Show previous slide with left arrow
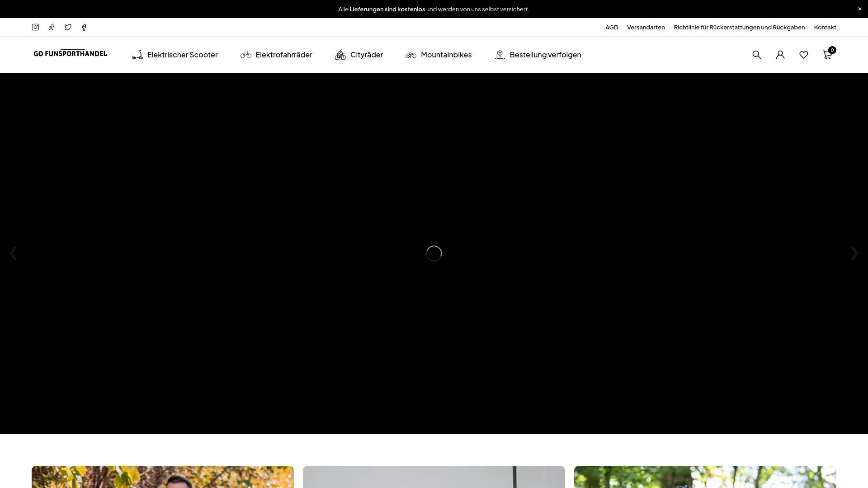 click(x=14, y=253)
